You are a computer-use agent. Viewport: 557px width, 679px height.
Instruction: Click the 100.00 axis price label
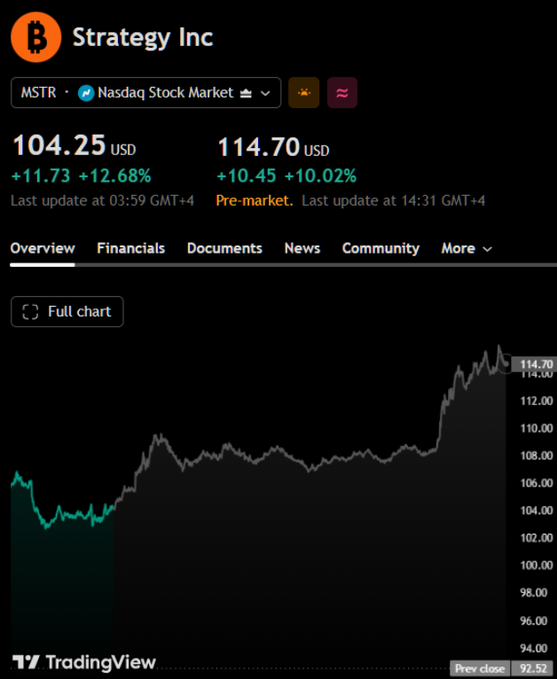coord(536,565)
